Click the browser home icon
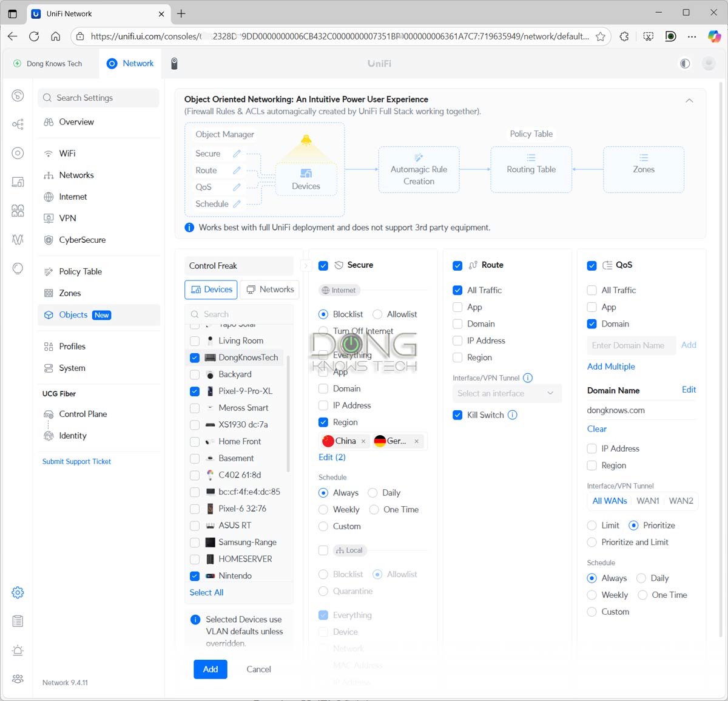This screenshot has height=701, width=728. click(x=56, y=36)
